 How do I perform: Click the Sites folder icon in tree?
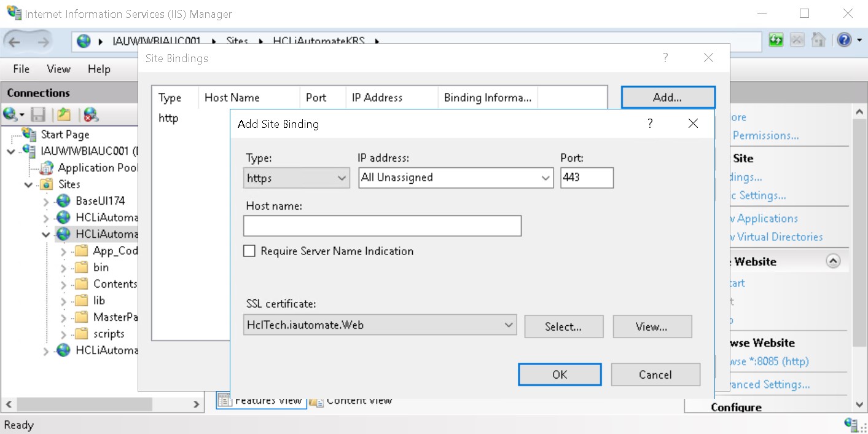point(47,184)
